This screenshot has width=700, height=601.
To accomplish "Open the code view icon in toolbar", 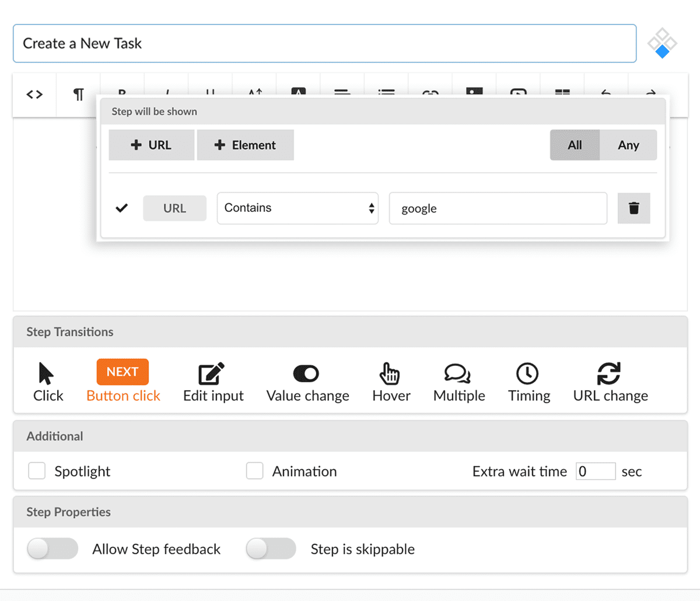I will 34,95.
